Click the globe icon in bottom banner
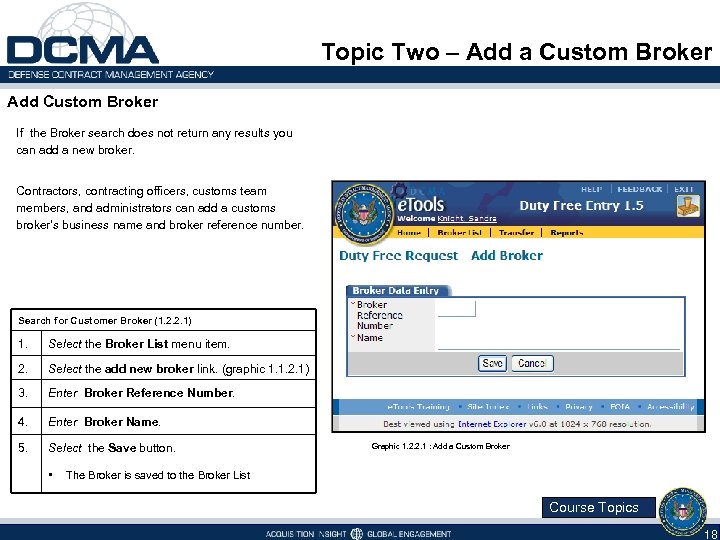Image resolution: width=720 pixels, height=540 pixels. 356,534
